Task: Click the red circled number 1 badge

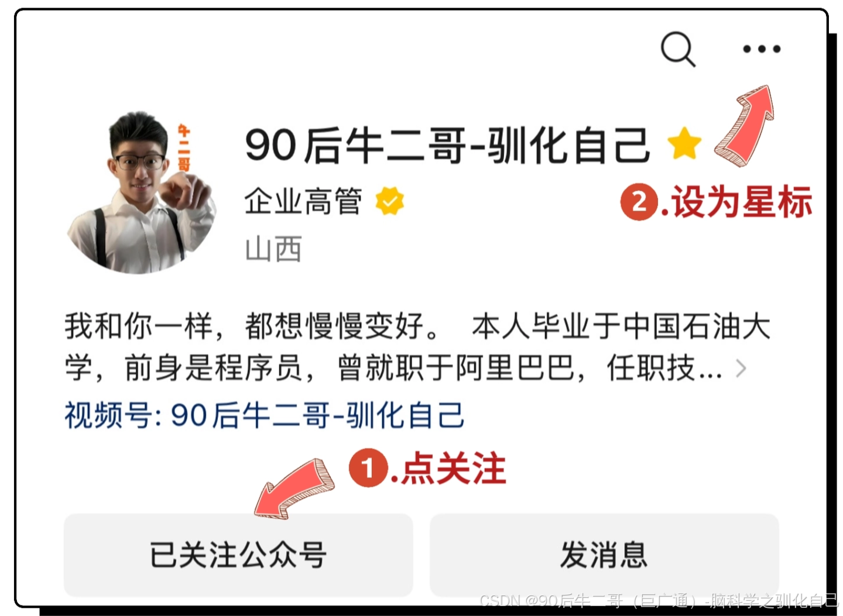Action: pyautogui.click(x=368, y=467)
